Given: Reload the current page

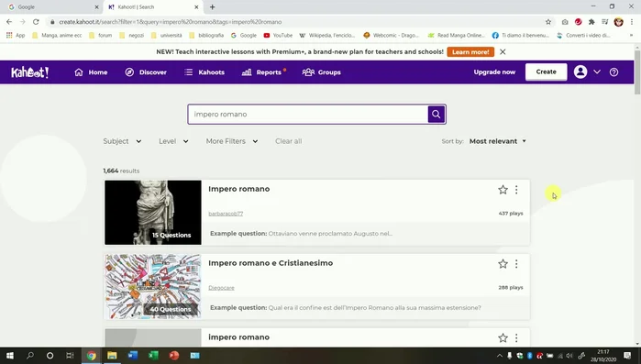Looking at the screenshot, I should pos(36,22).
